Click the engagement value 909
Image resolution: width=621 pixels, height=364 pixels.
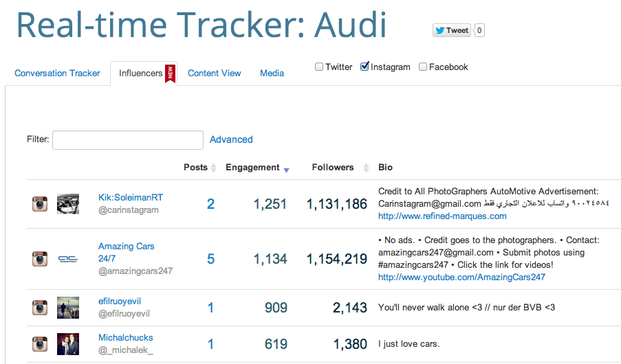276,308
